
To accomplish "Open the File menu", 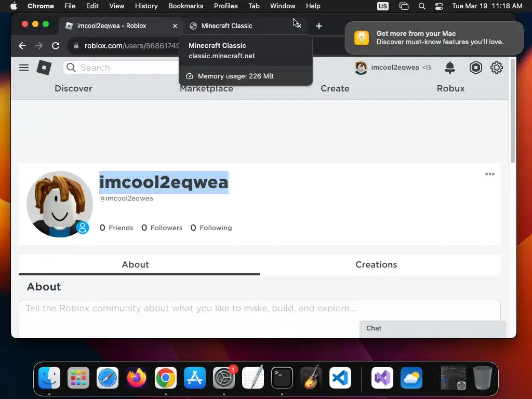I will (x=70, y=6).
